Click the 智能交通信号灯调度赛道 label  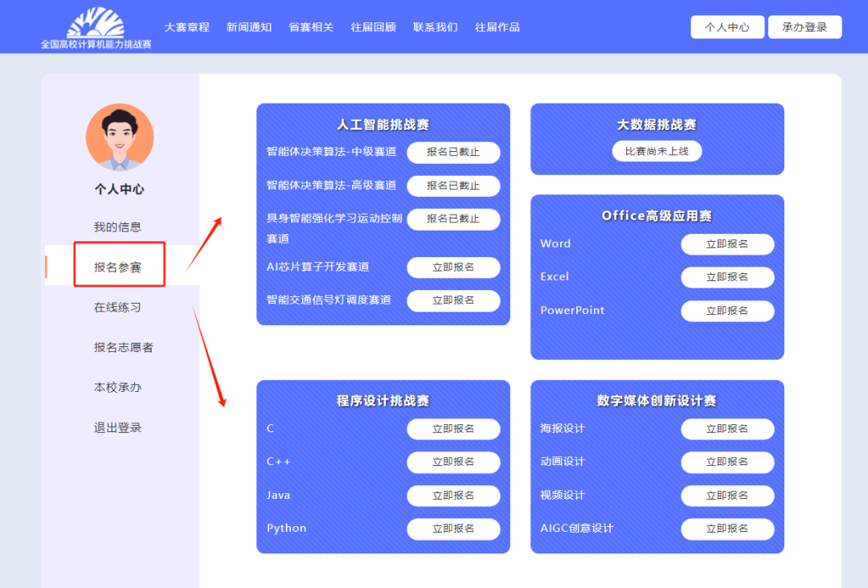tap(329, 300)
